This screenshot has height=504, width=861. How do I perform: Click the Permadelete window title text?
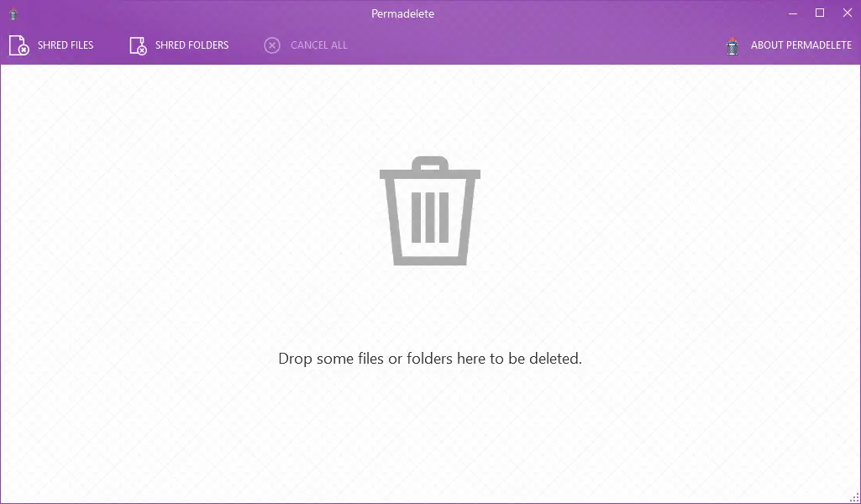point(402,13)
